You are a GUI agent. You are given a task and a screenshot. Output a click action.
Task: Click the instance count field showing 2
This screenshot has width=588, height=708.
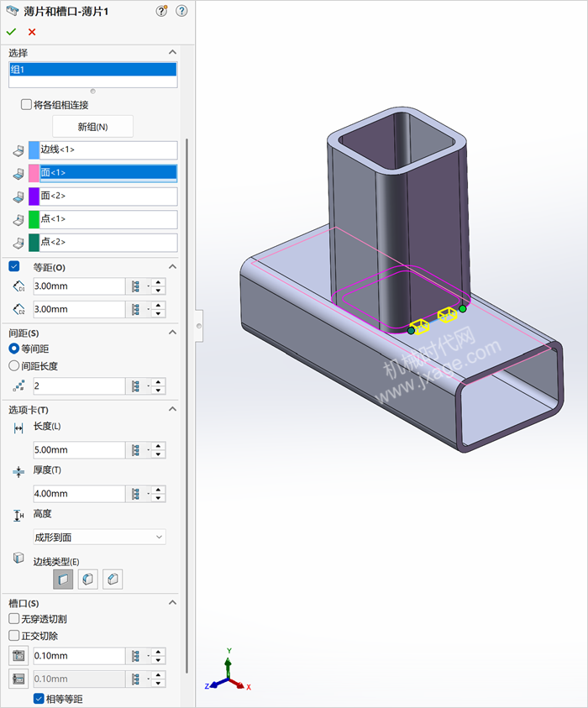click(79, 386)
